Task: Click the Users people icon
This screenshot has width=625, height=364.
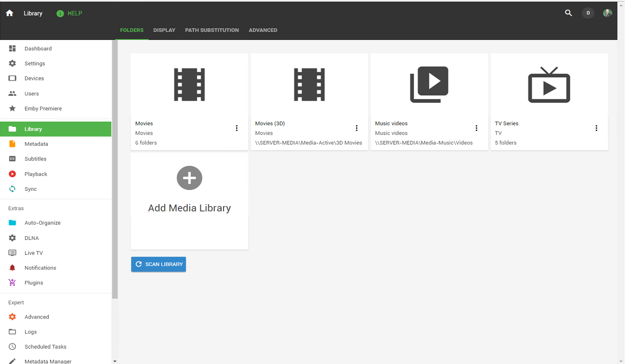Action: coord(12,94)
